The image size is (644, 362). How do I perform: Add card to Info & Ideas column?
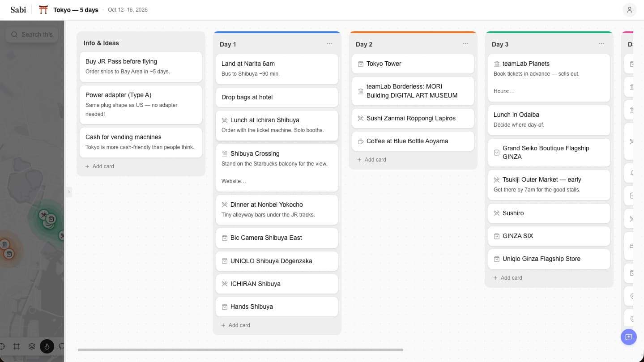coord(100,166)
